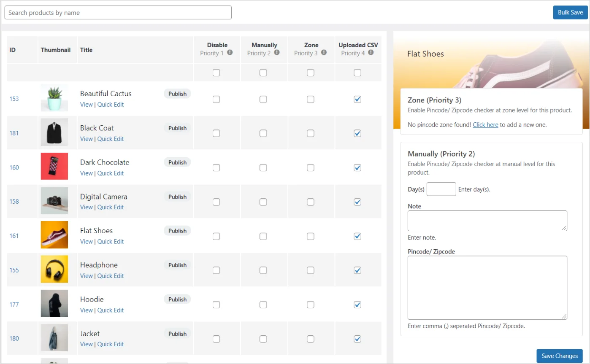Screen dimensions: 590x364
Task: Click the Digital Camera thumbnail image
Action: click(54, 201)
